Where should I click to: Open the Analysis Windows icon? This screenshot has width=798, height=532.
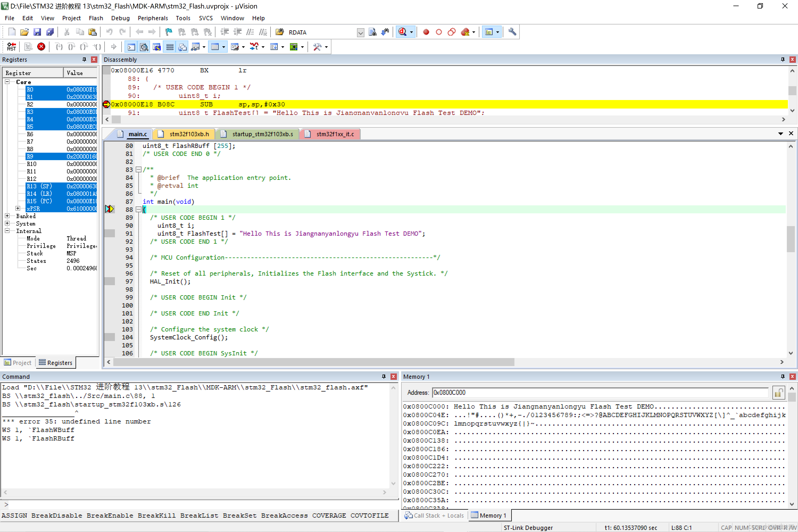(x=254, y=47)
